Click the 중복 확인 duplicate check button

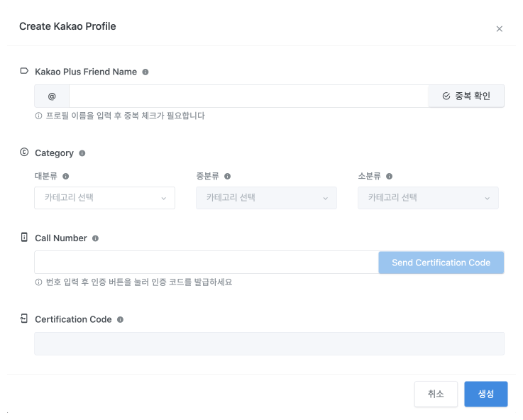466,96
